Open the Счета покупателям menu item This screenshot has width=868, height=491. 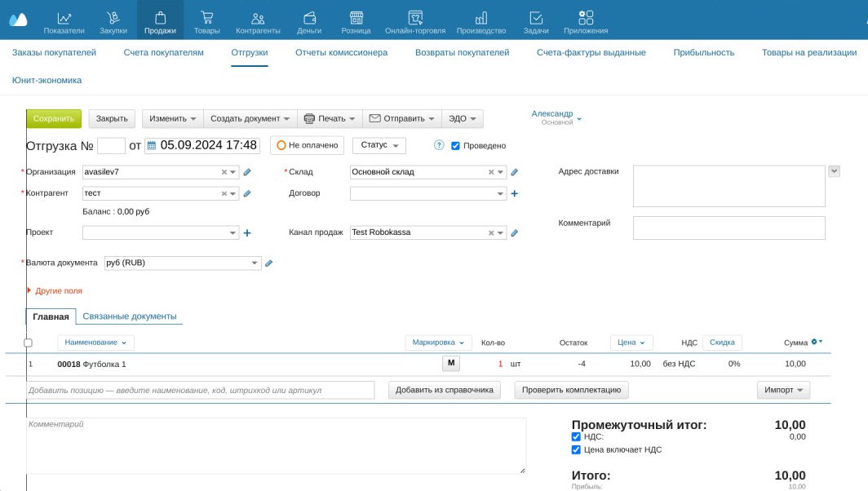(x=163, y=53)
